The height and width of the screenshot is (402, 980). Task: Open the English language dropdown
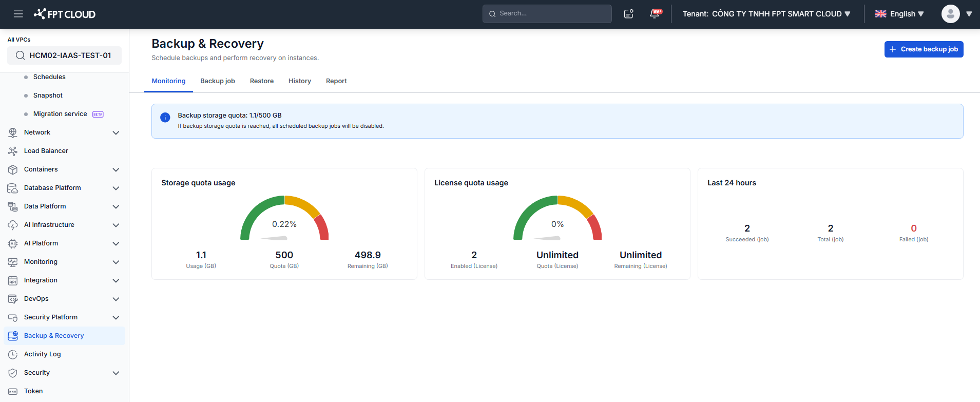click(x=899, y=14)
